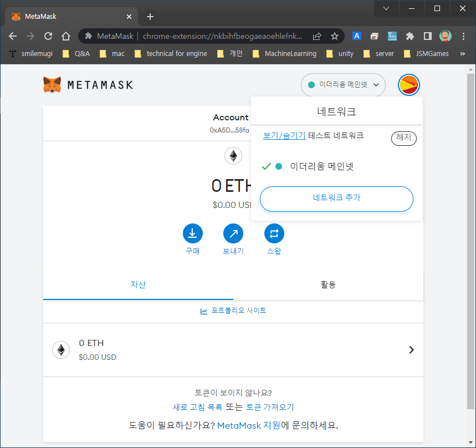Click the Ethereum icon in the ETH asset row

(61, 350)
